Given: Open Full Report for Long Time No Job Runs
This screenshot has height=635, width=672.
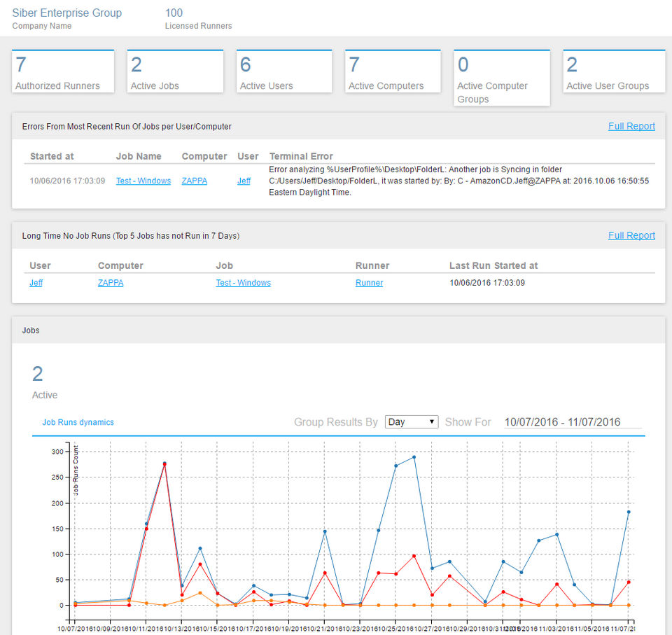Looking at the screenshot, I should point(631,235).
